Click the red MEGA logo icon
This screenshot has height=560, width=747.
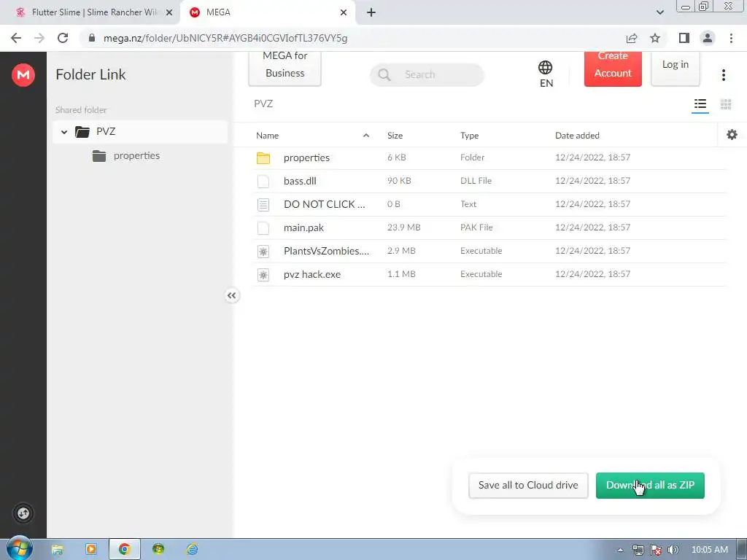pyautogui.click(x=23, y=75)
